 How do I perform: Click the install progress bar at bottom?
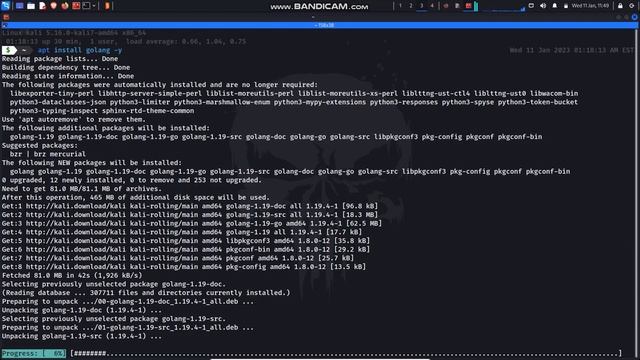[x=346, y=353]
